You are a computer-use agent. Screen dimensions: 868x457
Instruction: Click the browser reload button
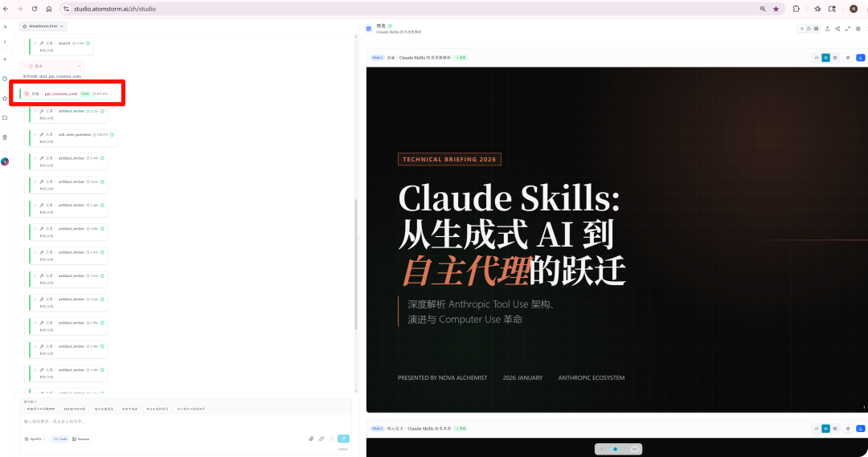point(35,9)
